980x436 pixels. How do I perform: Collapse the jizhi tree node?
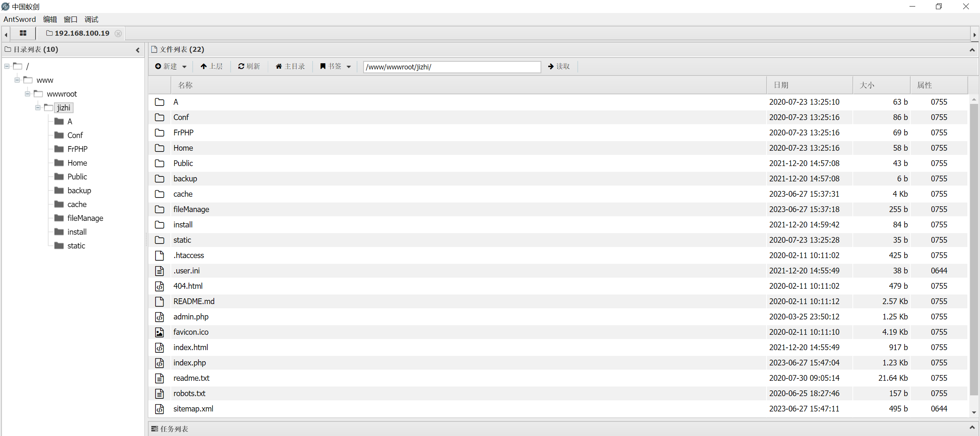(x=38, y=108)
